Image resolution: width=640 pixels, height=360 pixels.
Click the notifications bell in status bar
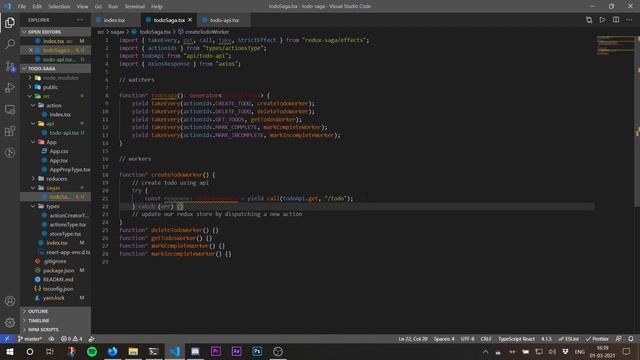click(631, 339)
